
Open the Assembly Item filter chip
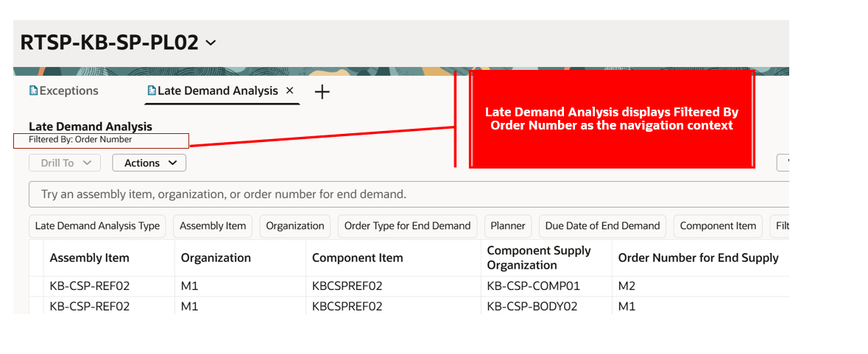coord(213,226)
